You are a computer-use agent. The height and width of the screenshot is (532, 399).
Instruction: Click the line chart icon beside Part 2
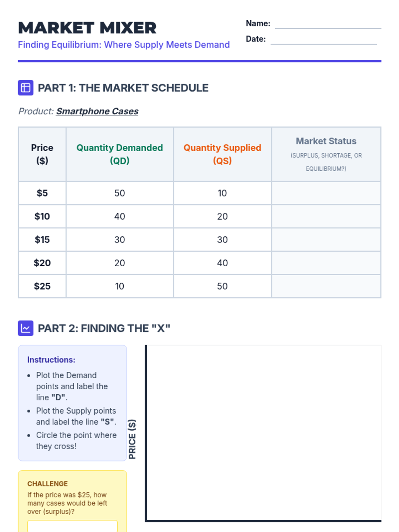(26, 328)
